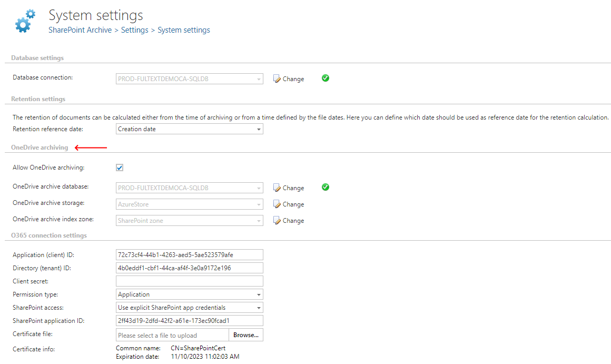This screenshot has width=611, height=364.
Task: Click the Change pencil icon for OneDrive archive database
Action: [276, 188]
